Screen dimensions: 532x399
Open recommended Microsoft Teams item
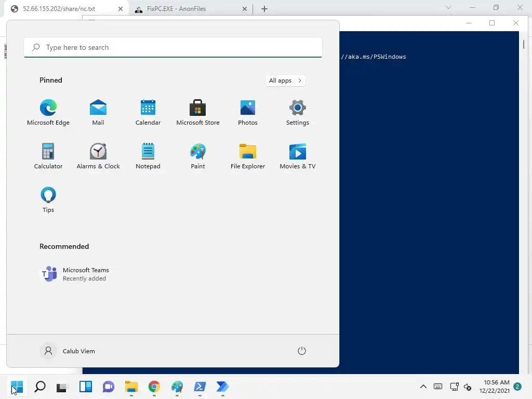75,274
